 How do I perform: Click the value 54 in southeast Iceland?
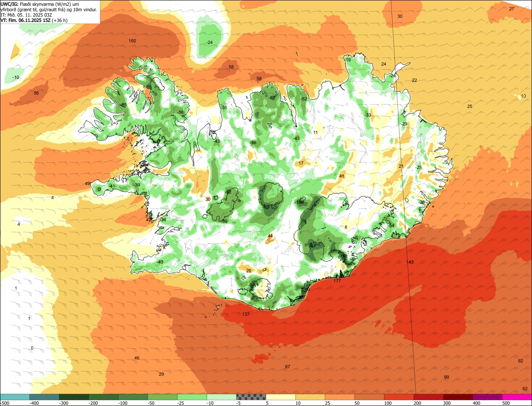coord(392,225)
